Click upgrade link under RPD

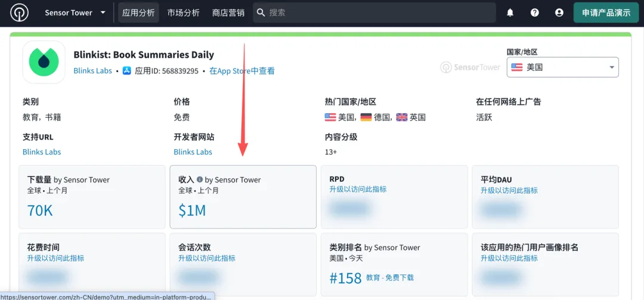[x=358, y=189]
